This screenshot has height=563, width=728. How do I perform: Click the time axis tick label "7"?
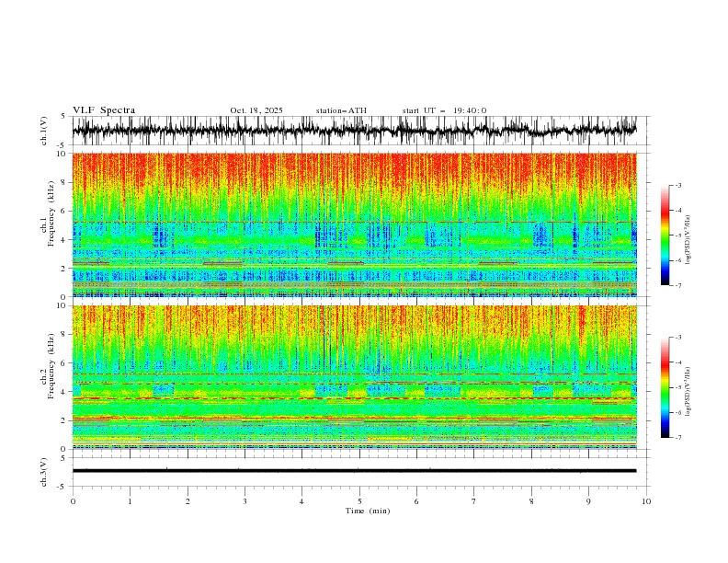[x=474, y=501]
